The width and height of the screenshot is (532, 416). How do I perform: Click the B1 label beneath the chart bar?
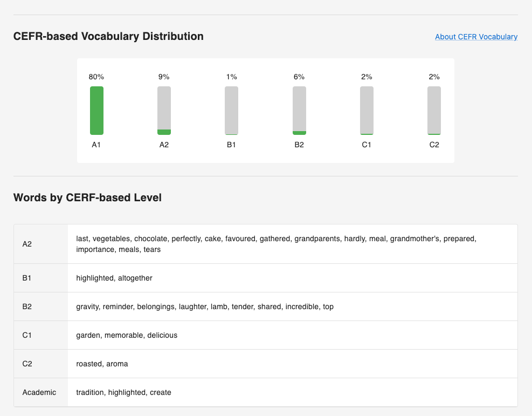[231, 145]
